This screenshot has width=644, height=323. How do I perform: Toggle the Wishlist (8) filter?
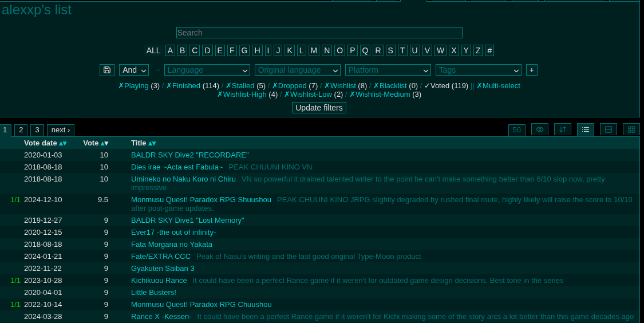tap(345, 86)
